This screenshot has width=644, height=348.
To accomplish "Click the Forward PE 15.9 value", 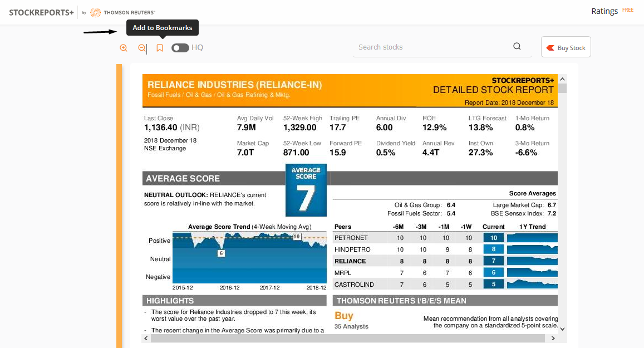I will pos(338,153).
